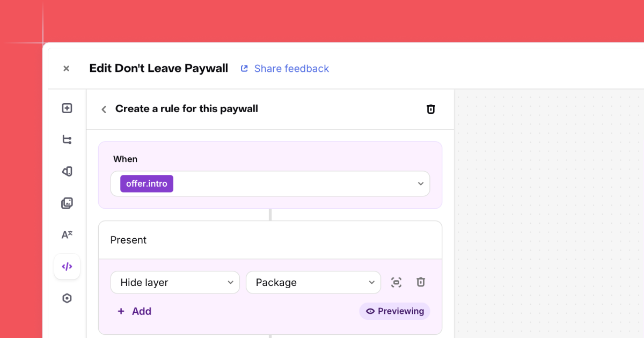Close the paywall editor
The height and width of the screenshot is (338, 644).
click(66, 69)
